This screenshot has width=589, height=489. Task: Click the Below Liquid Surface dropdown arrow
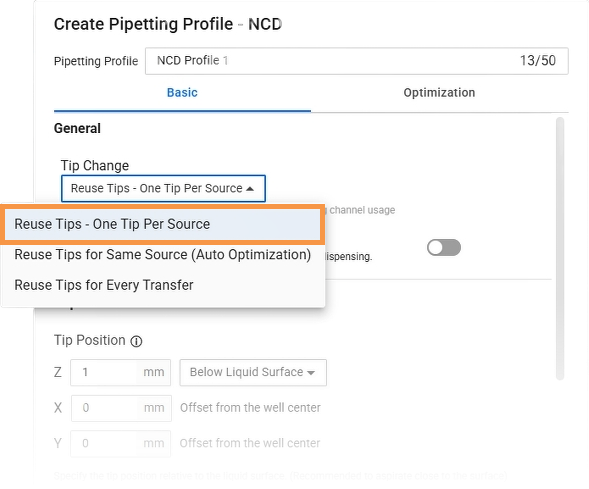(x=311, y=373)
